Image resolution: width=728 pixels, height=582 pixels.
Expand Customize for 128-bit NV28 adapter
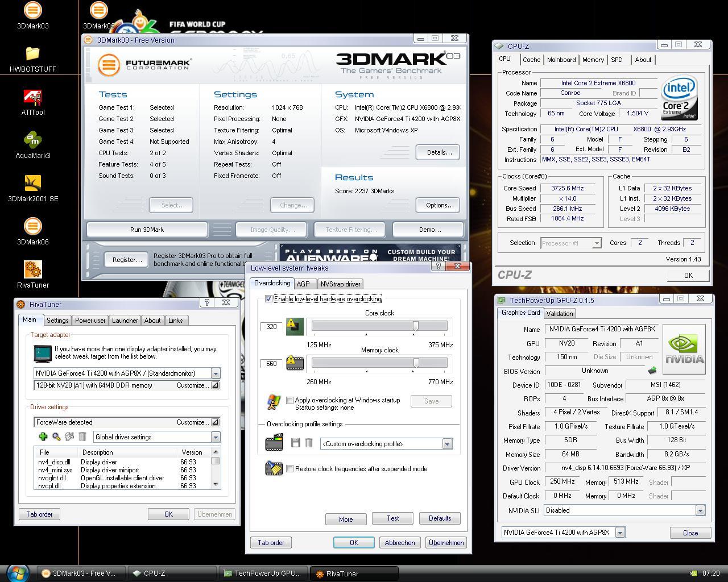(x=215, y=385)
